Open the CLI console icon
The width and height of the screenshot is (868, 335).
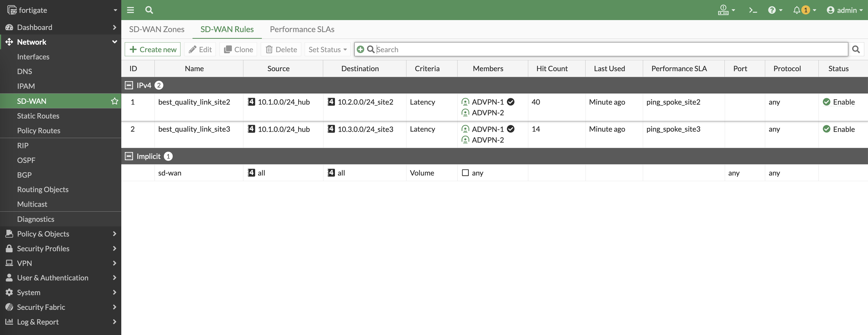click(x=753, y=10)
